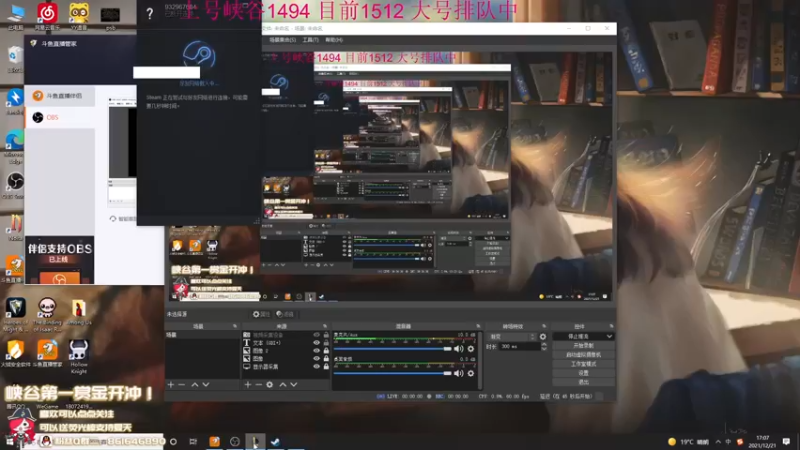This screenshot has height=450, width=800.
Task: Open OBS Studio desktop shortcut
Action: pyautogui.click(x=14, y=185)
